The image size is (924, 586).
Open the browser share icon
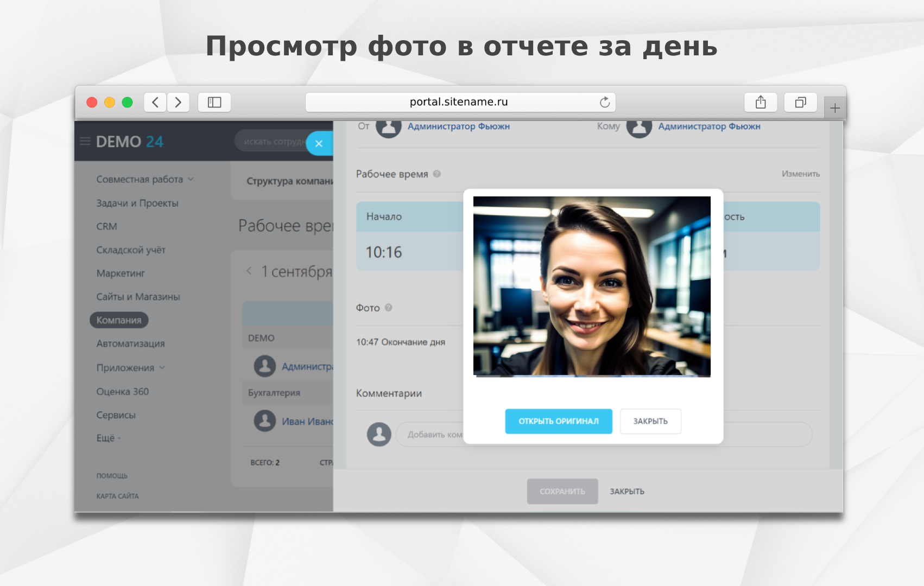tap(761, 102)
